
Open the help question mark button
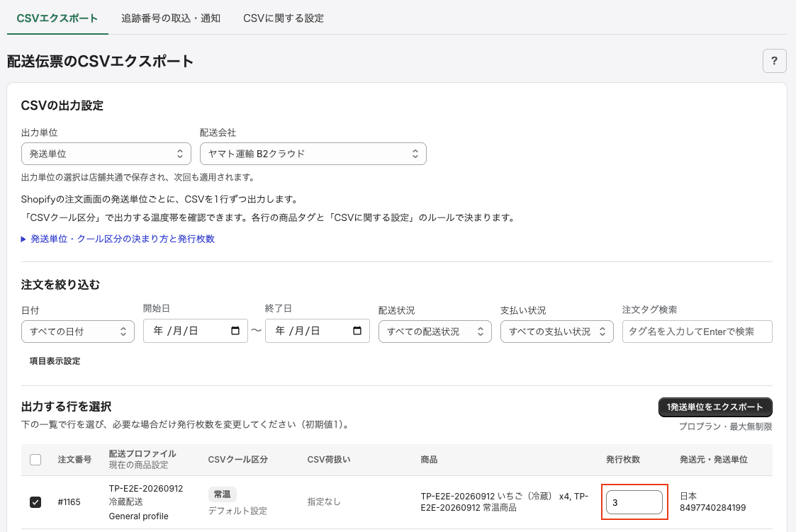pyautogui.click(x=774, y=61)
